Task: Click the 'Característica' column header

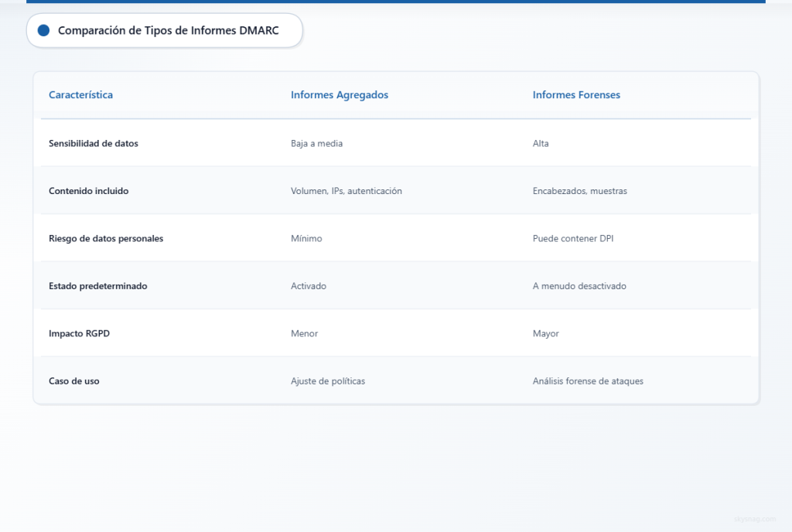Action: pyautogui.click(x=80, y=94)
